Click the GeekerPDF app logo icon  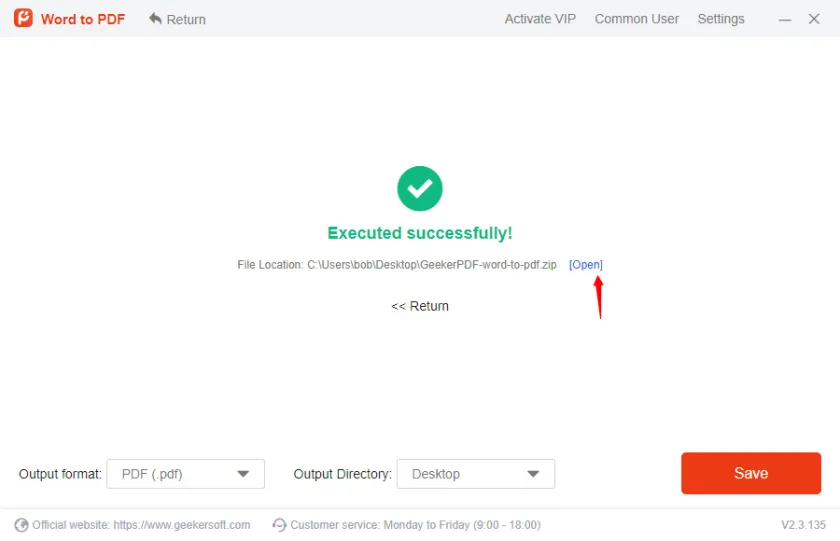click(23, 19)
